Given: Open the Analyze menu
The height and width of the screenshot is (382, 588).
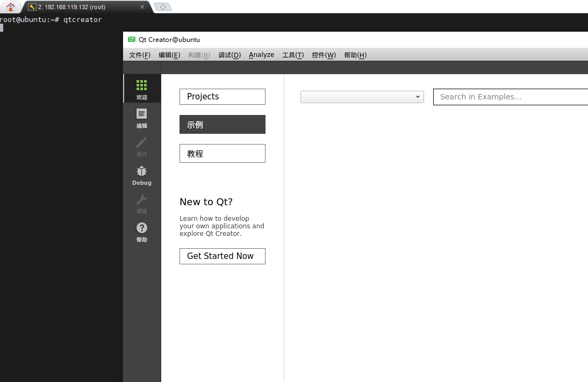Looking at the screenshot, I should pos(261,55).
